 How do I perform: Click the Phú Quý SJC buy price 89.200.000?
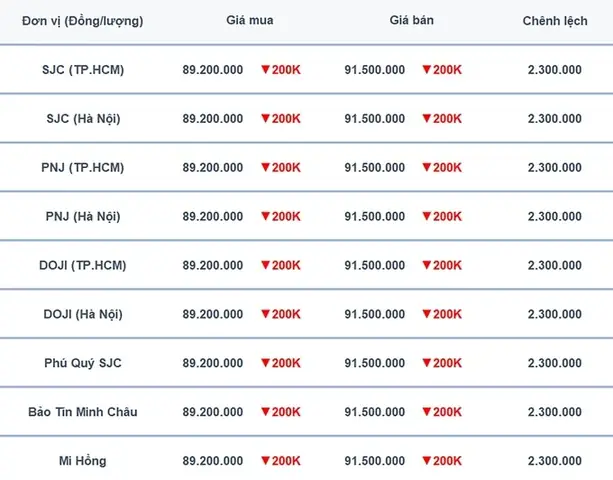(213, 363)
